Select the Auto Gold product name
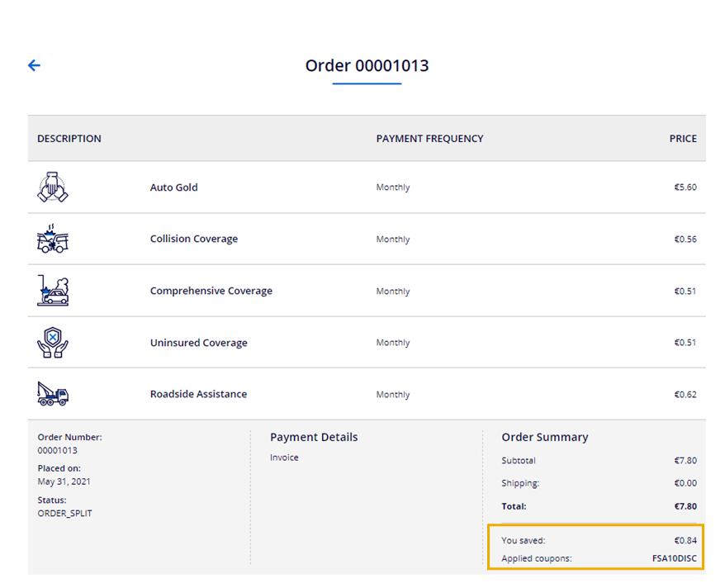 pyautogui.click(x=173, y=187)
